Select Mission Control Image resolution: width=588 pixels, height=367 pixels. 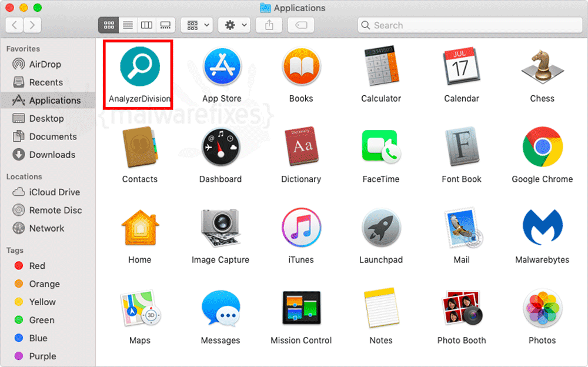click(x=301, y=308)
